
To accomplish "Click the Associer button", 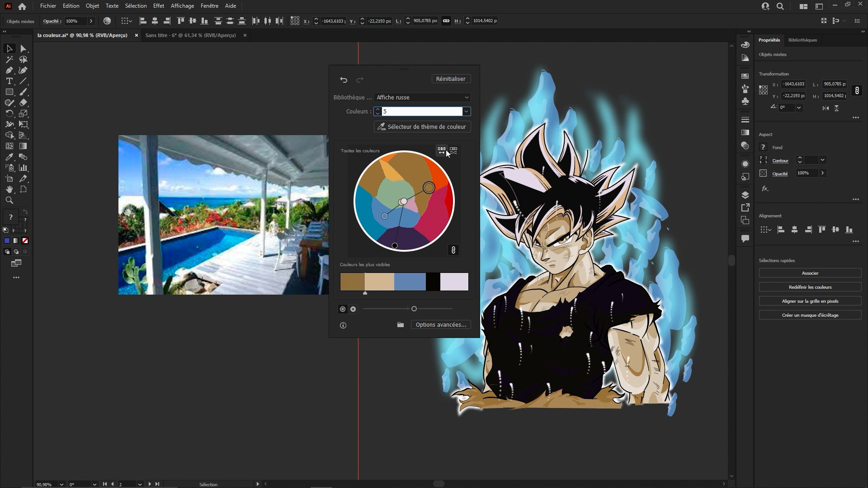I will pyautogui.click(x=810, y=273).
